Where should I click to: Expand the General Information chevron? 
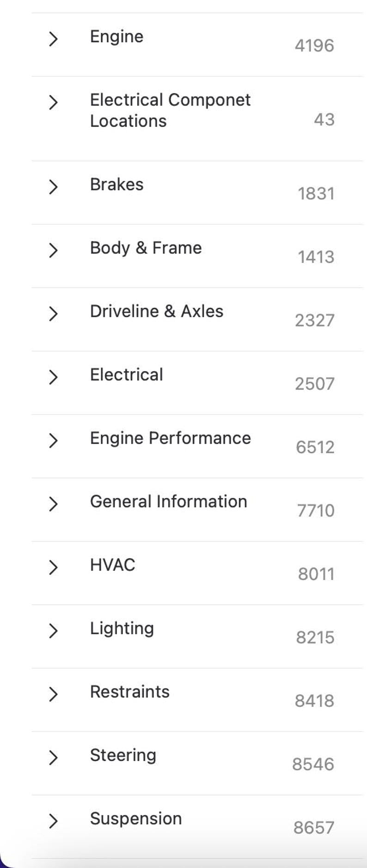53,503
